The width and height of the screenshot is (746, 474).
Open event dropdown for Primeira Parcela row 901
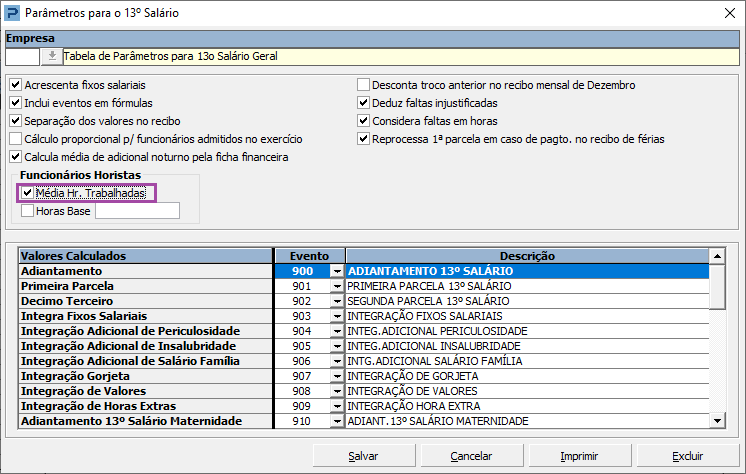click(x=337, y=286)
